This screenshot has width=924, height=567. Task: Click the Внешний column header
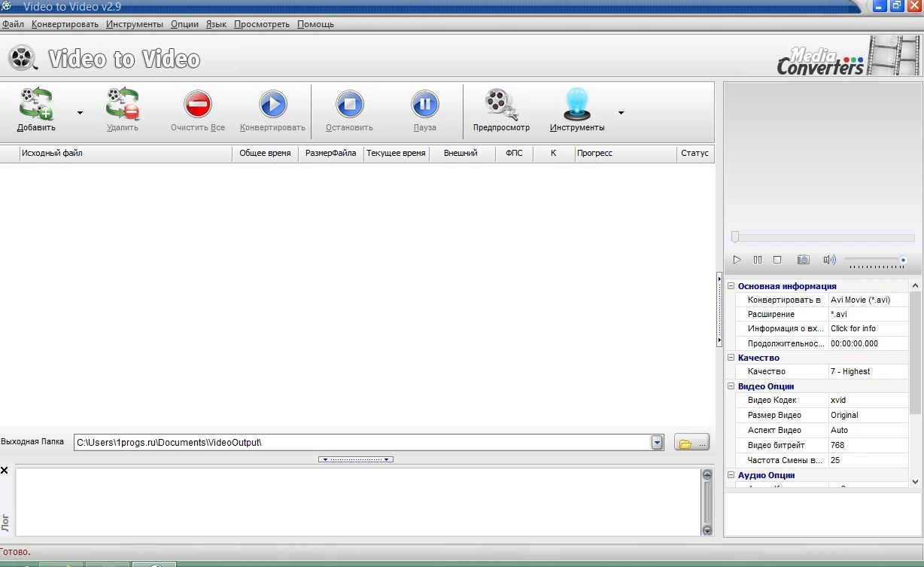click(461, 153)
